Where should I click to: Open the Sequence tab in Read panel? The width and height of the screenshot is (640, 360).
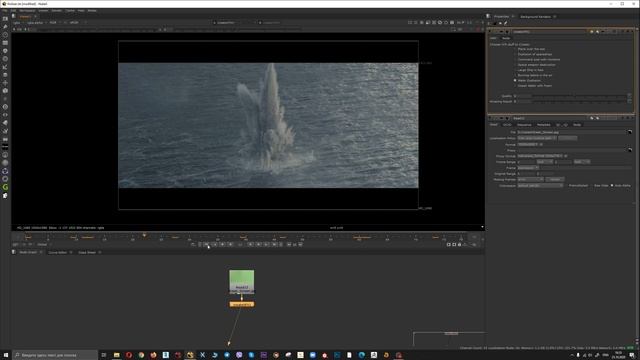click(x=524, y=124)
